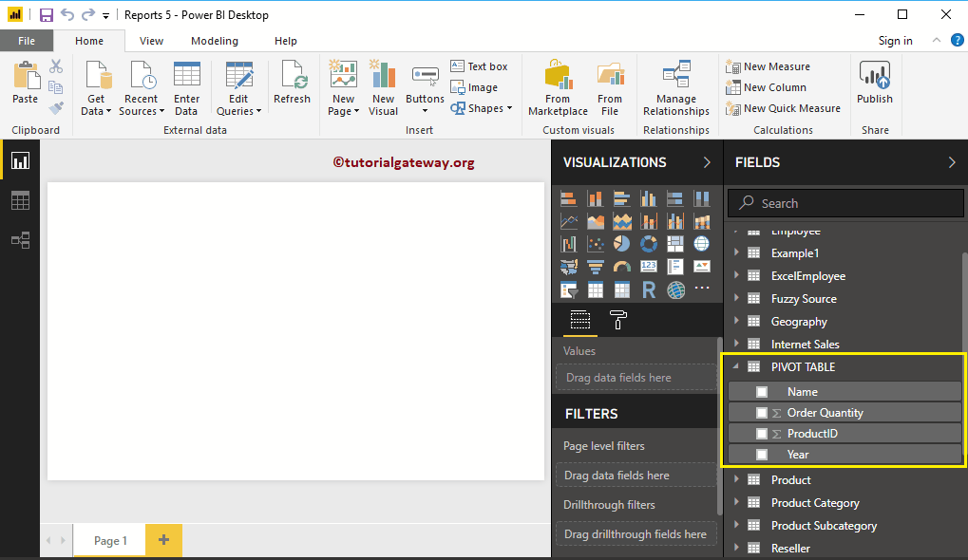Select the R script visual
Viewport: 968px width, 560px height.
(648, 289)
